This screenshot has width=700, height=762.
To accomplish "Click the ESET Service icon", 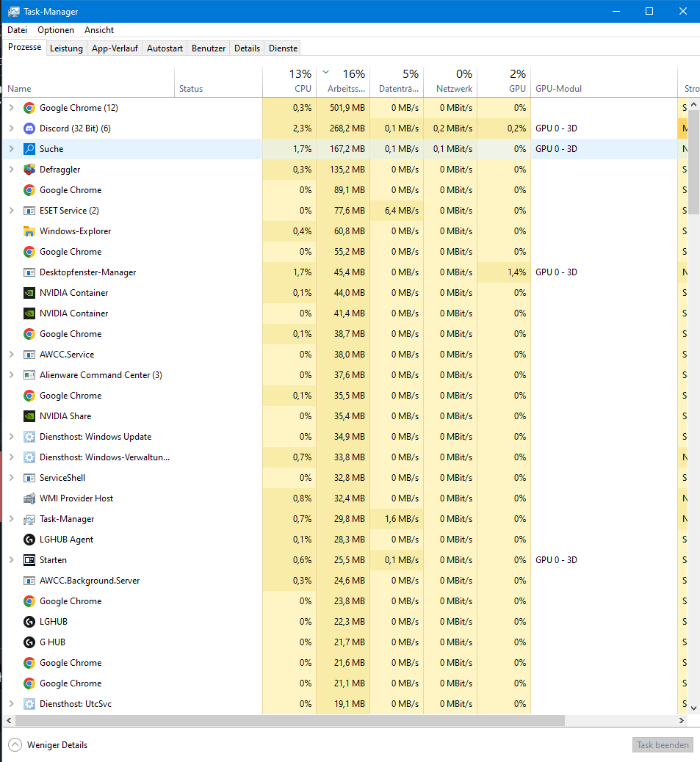I will [29, 211].
